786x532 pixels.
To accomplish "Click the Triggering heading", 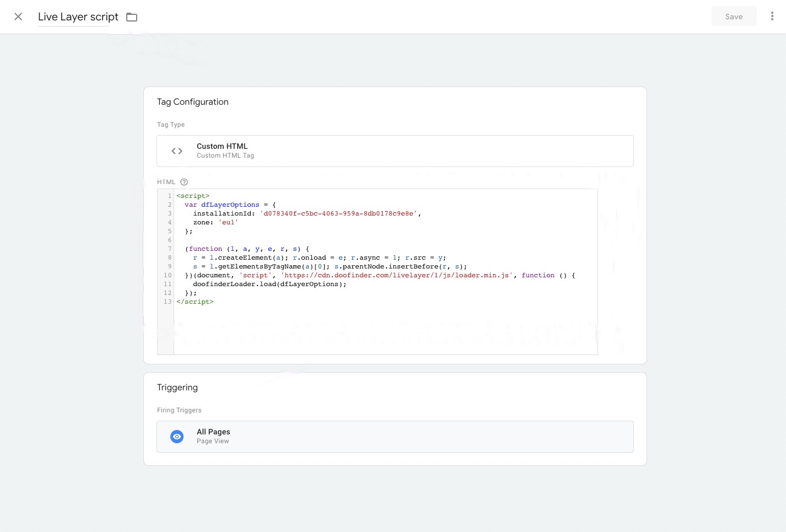I will (177, 388).
